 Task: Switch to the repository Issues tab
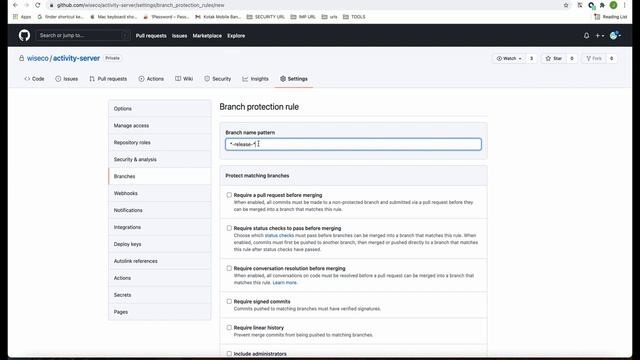67,79
